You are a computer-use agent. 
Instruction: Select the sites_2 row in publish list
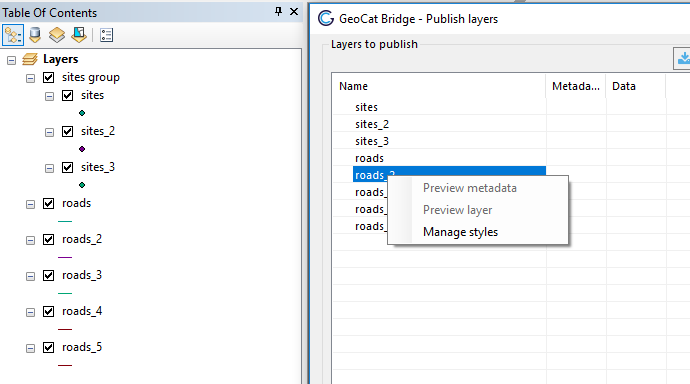(x=372, y=124)
